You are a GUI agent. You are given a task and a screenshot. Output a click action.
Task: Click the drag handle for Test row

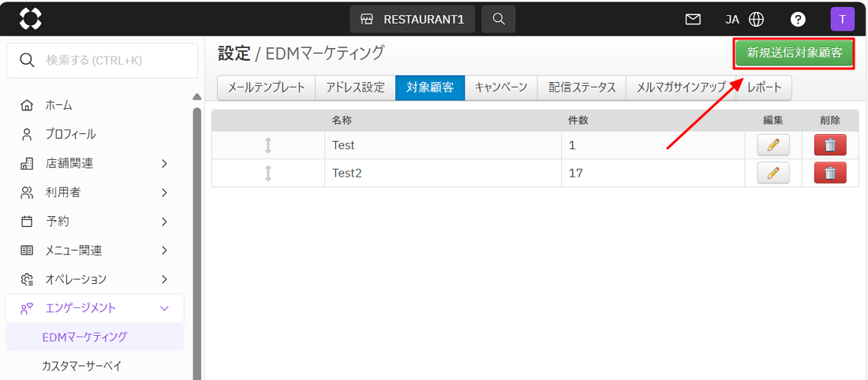[268, 145]
